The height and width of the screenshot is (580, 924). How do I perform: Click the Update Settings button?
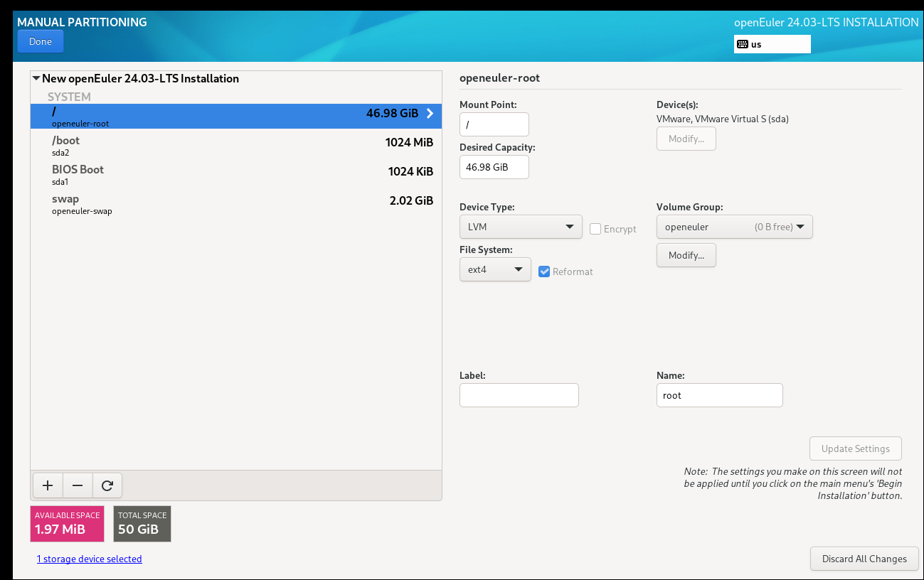pyautogui.click(x=856, y=449)
